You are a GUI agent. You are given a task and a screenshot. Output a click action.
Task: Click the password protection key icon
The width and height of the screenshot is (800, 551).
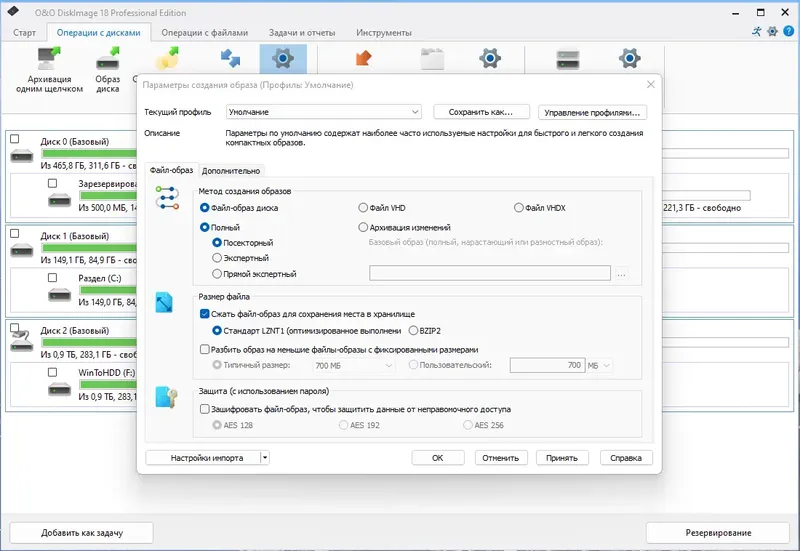166,397
